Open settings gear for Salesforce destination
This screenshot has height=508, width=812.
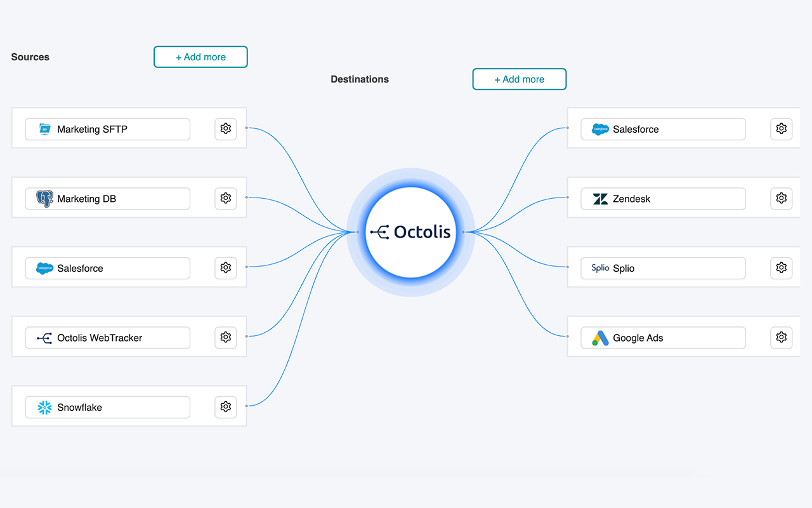[782, 129]
